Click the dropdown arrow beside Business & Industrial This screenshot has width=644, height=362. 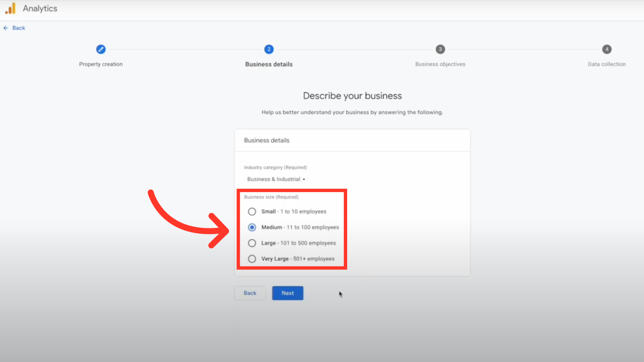click(304, 180)
